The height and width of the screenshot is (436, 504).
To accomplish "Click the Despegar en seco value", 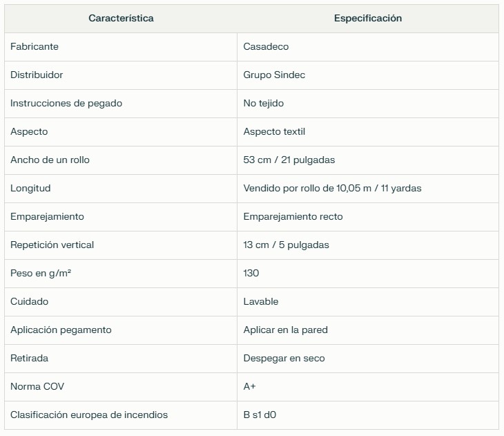I will 284,358.
